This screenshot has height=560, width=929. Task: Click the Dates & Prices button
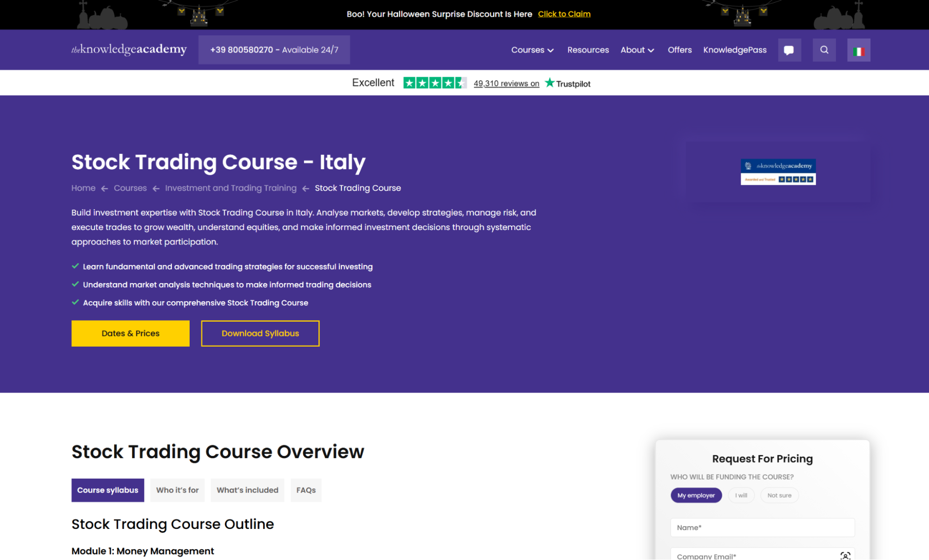131,333
